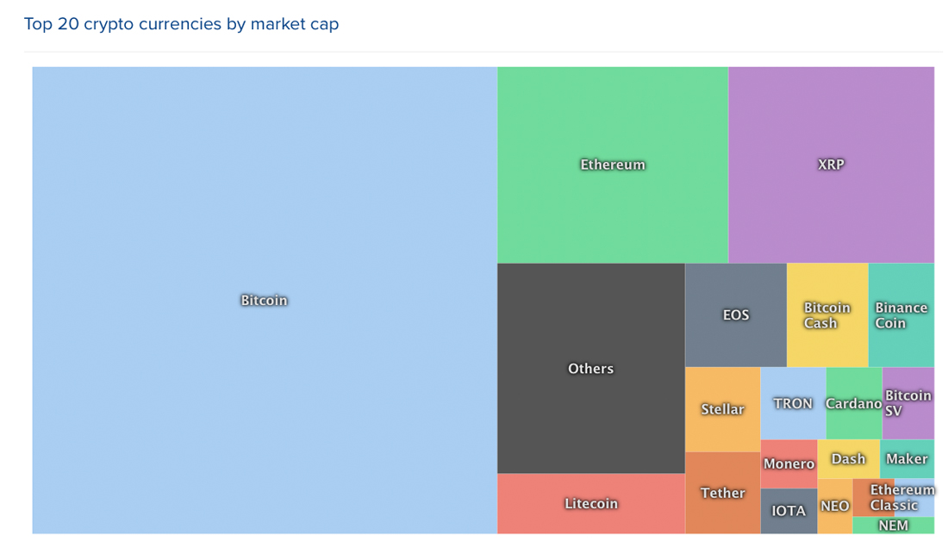Click the NEM green tile
This screenshot has width=948, height=560.
click(x=893, y=526)
